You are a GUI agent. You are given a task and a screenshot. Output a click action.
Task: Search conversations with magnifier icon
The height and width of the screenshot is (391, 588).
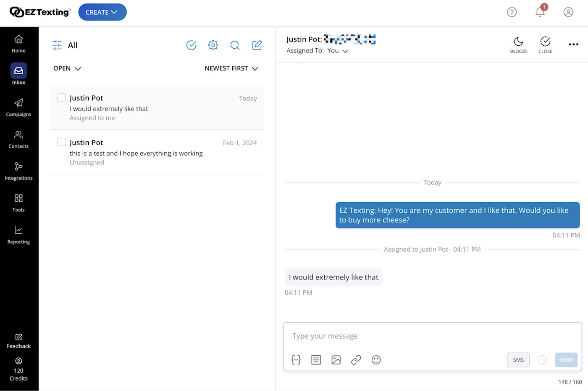pyautogui.click(x=235, y=45)
